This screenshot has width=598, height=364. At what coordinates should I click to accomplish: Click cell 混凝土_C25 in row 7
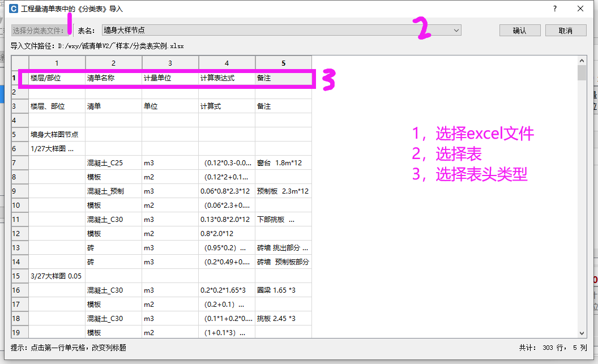114,162
